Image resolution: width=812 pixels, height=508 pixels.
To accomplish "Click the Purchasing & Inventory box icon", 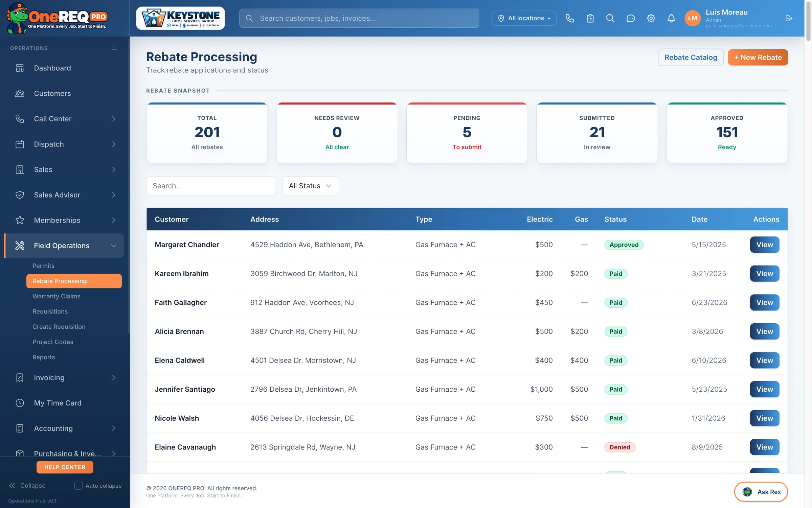I will (x=20, y=453).
